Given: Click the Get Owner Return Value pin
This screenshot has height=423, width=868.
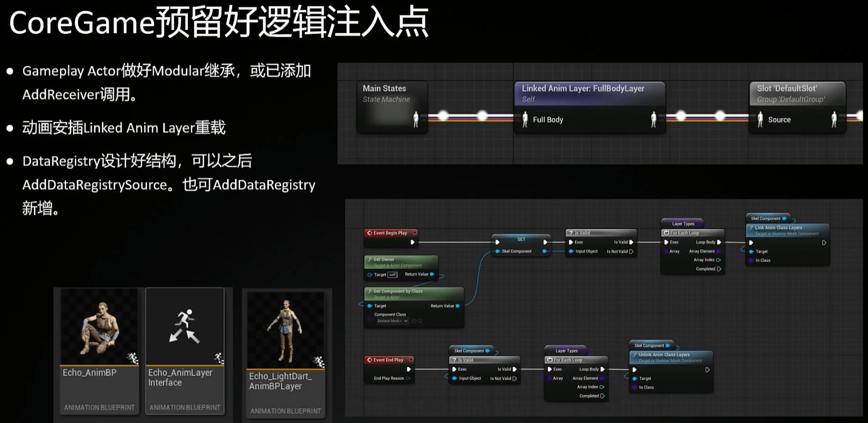Looking at the screenshot, I should pos(432,274).
